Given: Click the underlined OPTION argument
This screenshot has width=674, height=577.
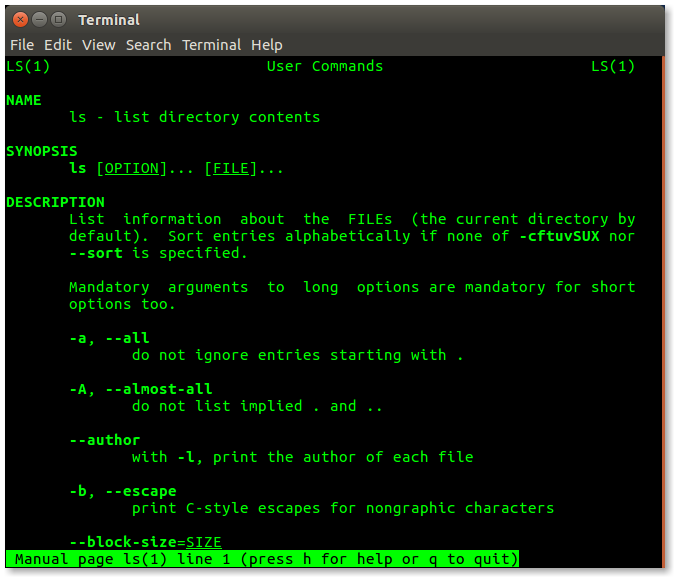Looking at the screenshot, I should point(132,168).
